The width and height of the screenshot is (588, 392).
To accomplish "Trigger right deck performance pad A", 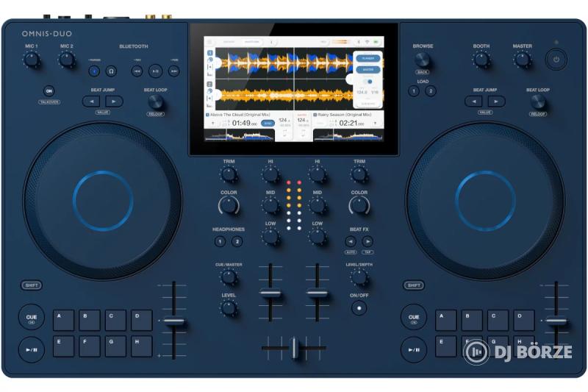I will click(x=446, y=320).
